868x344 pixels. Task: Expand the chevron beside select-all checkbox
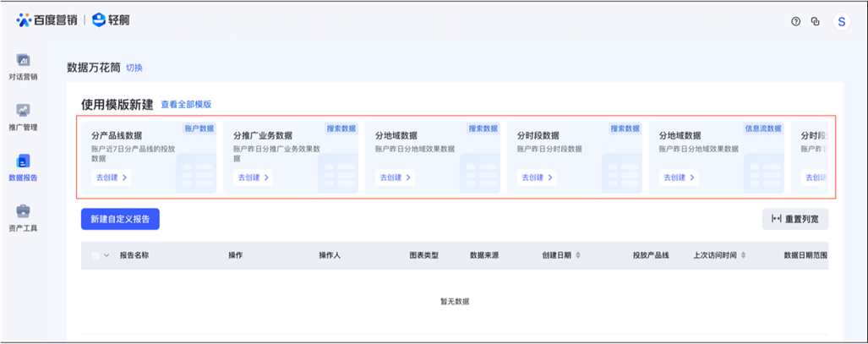(106, 254)
